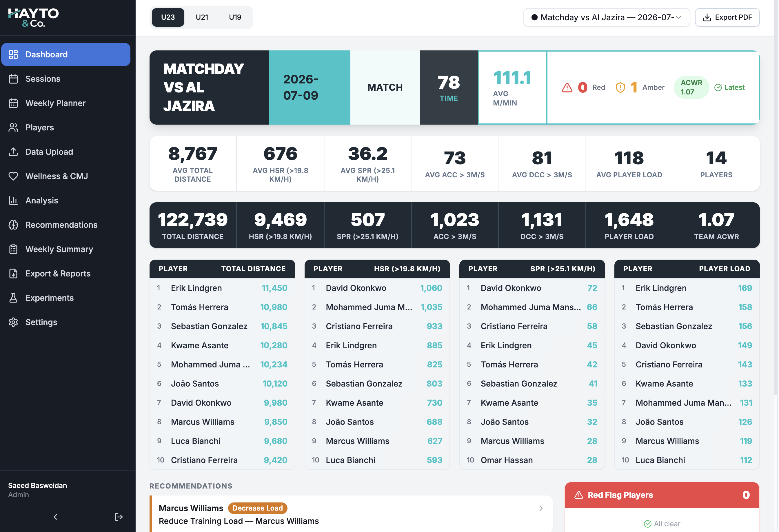Click the Experiments flask icon
This screenshot has width=779, height=532.
(x=13, y=298)
